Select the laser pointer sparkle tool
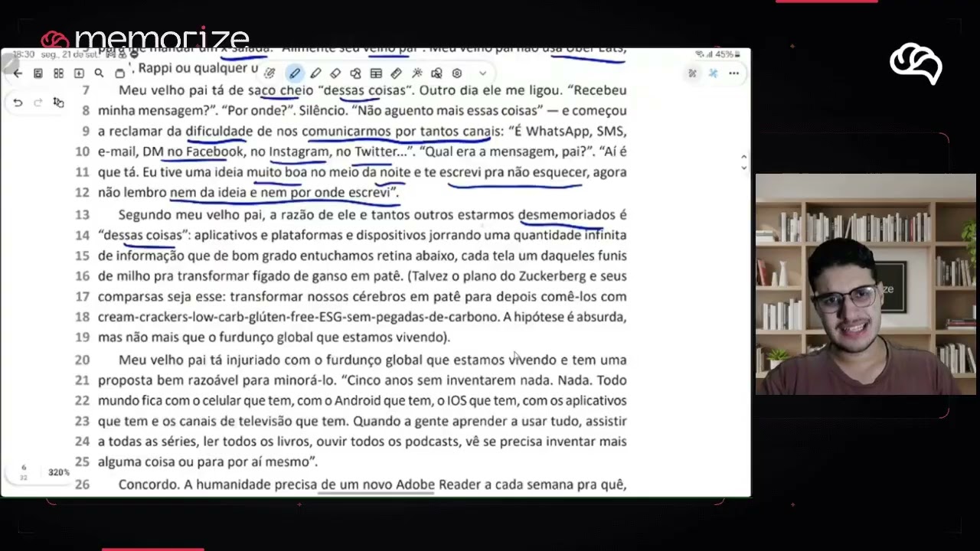Image resolution: width=980 pixels, height=551 pixels. pyautogui.click(x=416, y=73)
